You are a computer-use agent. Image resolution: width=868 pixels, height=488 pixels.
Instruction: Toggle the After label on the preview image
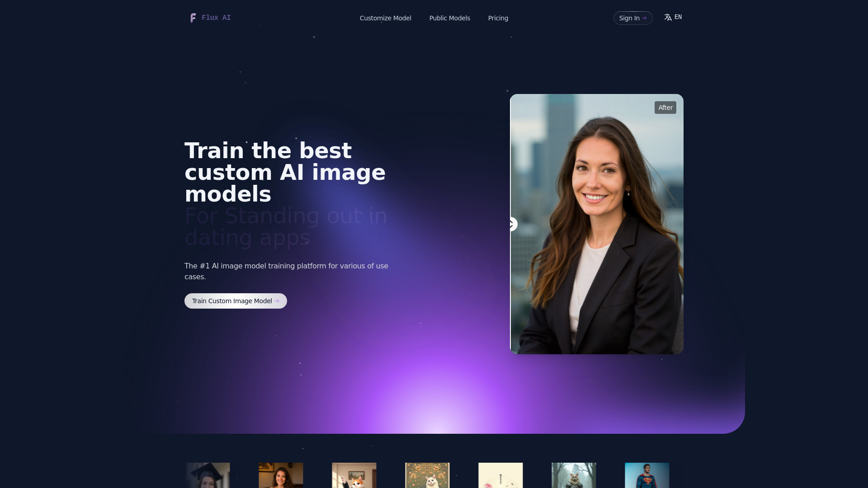665,107
